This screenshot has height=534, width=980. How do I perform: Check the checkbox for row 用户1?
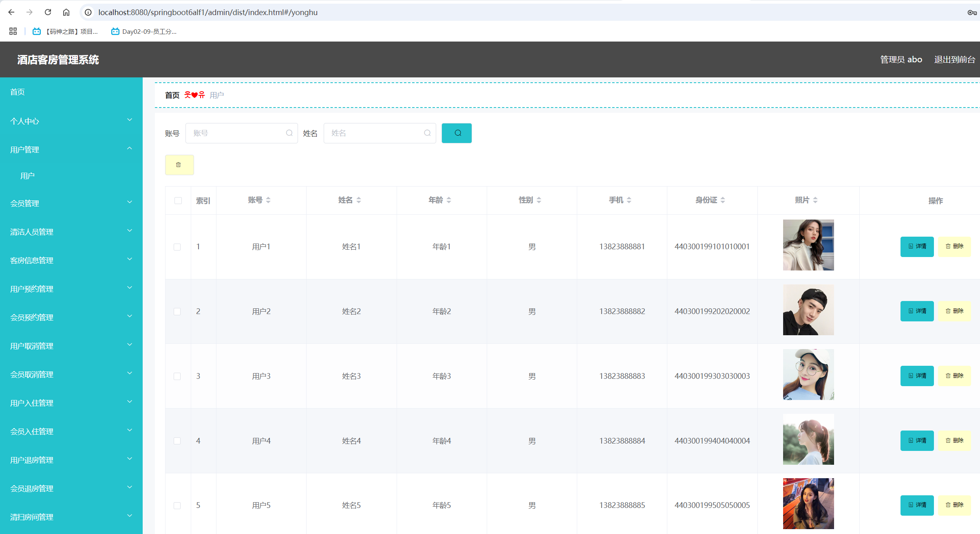tap(177, 247)
